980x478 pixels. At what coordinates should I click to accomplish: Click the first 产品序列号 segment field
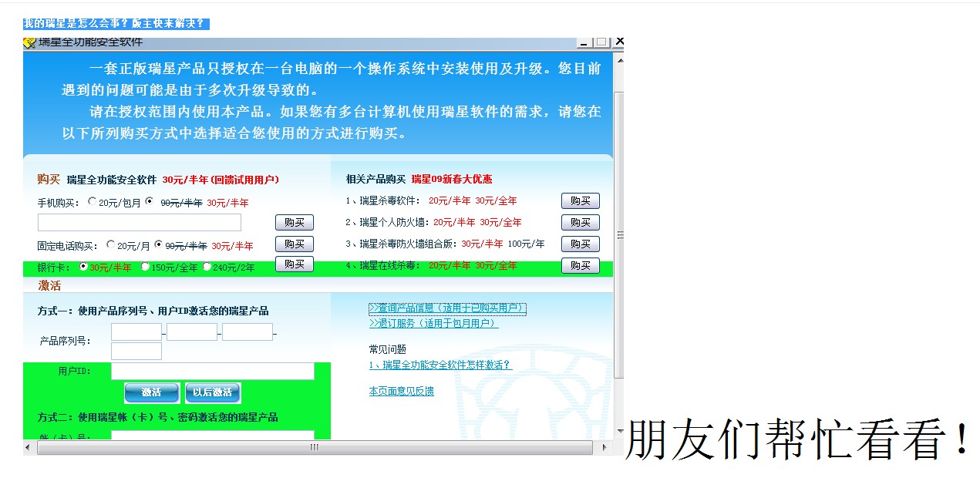click(136, 332)
